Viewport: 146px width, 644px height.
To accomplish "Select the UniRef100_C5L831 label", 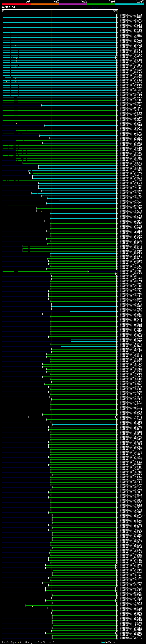I will [131, 304].
